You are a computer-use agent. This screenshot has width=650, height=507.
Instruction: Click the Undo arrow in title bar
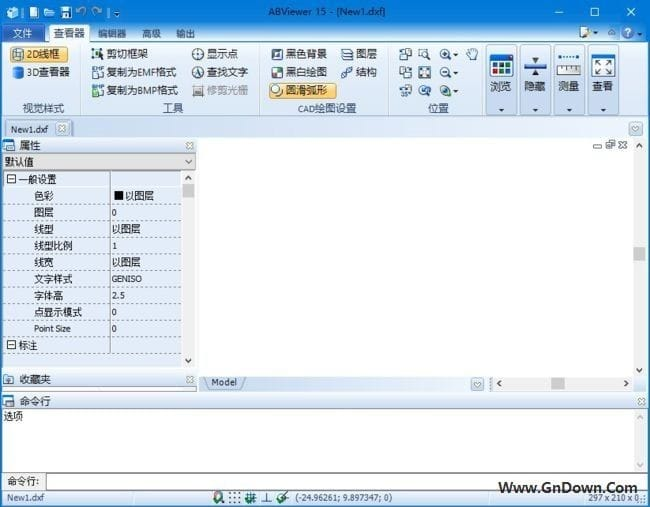(x=81, y=12)
